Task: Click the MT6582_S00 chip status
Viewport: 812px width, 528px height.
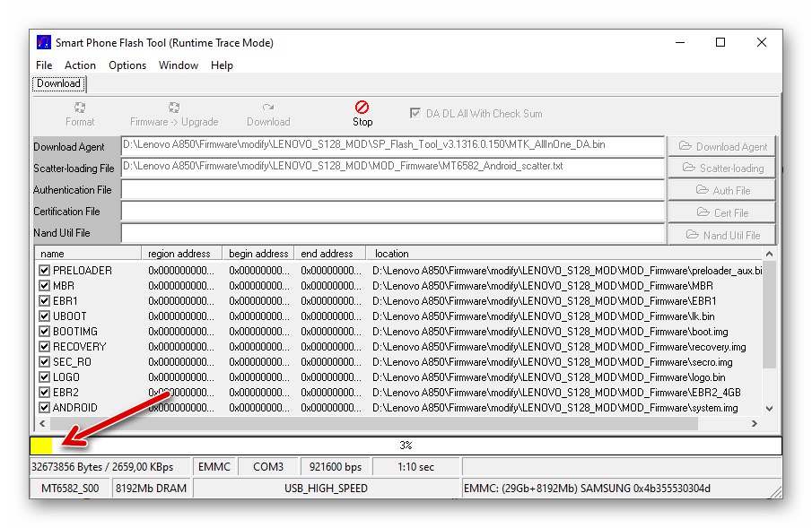Action: [70, 489]
